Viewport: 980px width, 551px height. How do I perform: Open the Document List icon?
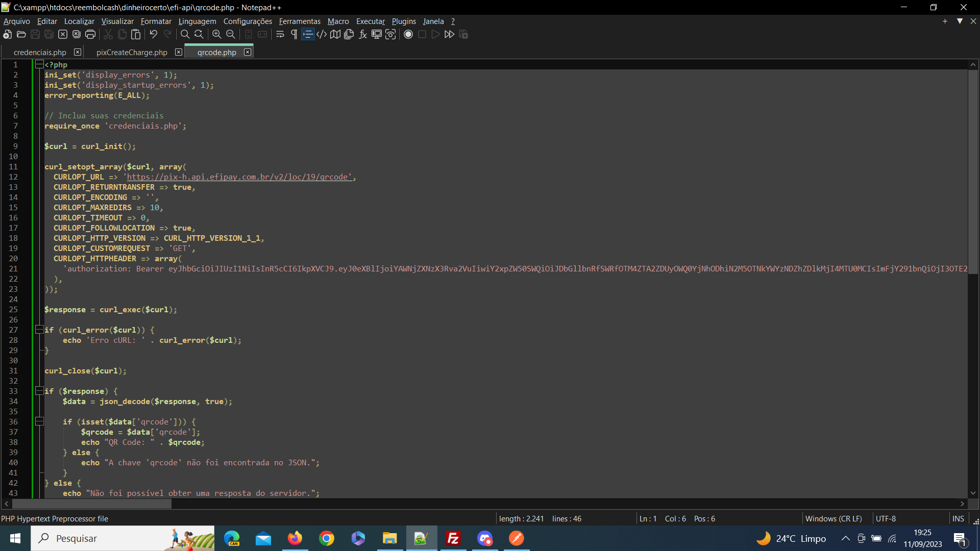click(349, 34)
